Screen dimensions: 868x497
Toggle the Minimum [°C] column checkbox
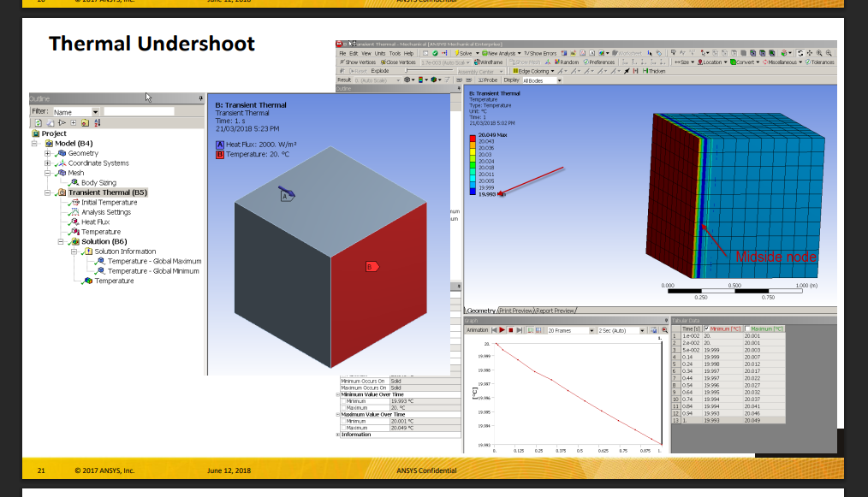[x=706, y=328]
